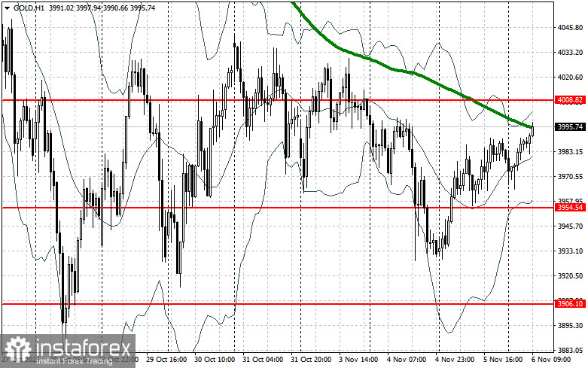Click the 31 Oct 04:00 time label
Viewport: 588px width, 368px height.
pos(263,360)
